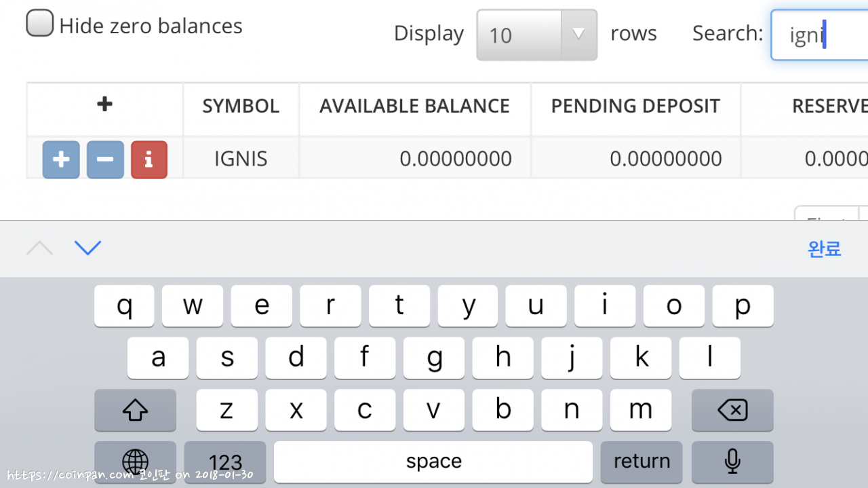Enable the Hide zero balances checkbox
Image resolution: width=868 pixels, height=488 pixels.
click(39, 24)
